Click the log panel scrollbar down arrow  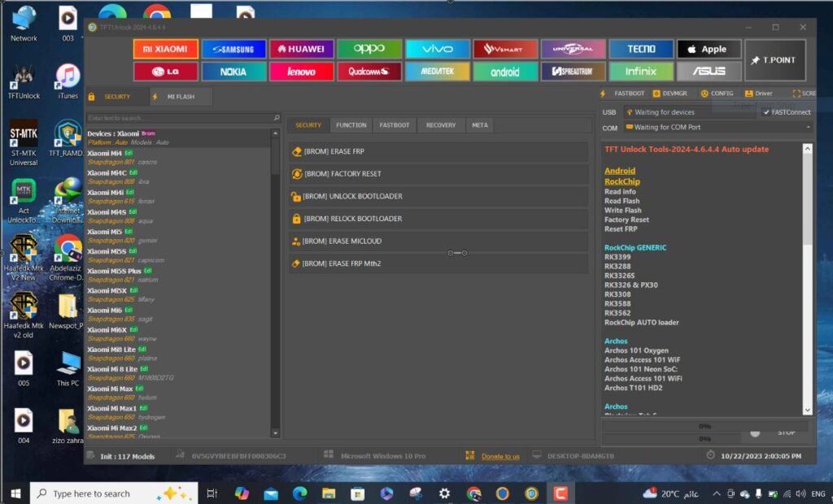click(808, 410)
